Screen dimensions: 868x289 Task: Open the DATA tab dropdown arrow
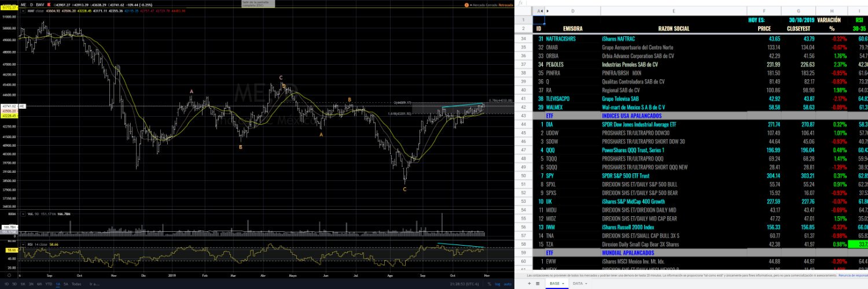(586, 284)
